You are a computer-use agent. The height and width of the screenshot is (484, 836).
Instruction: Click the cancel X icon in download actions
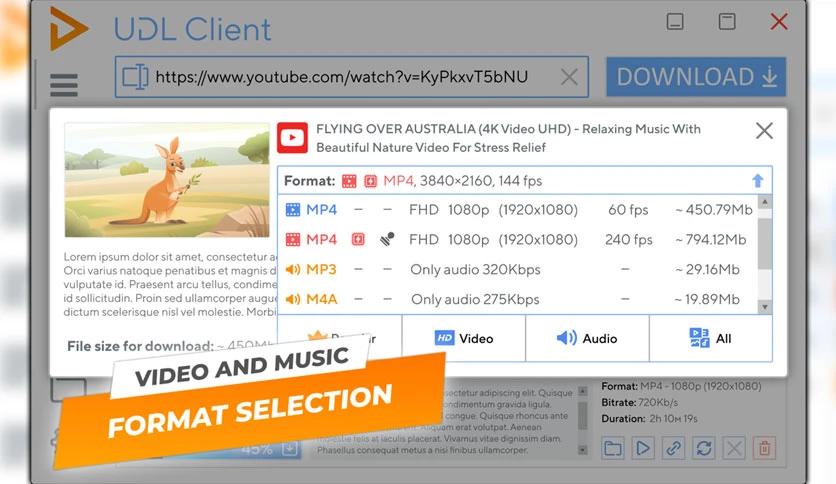pyautogui.click(x=734, y=448)
